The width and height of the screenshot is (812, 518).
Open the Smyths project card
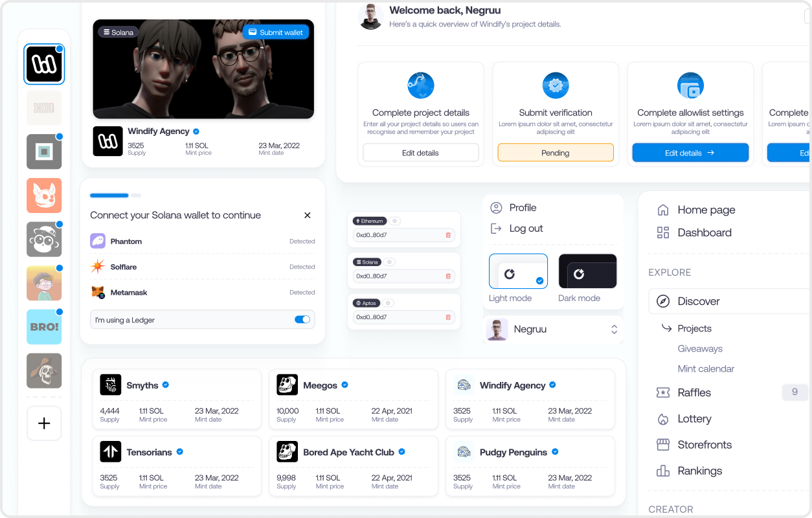177,399
